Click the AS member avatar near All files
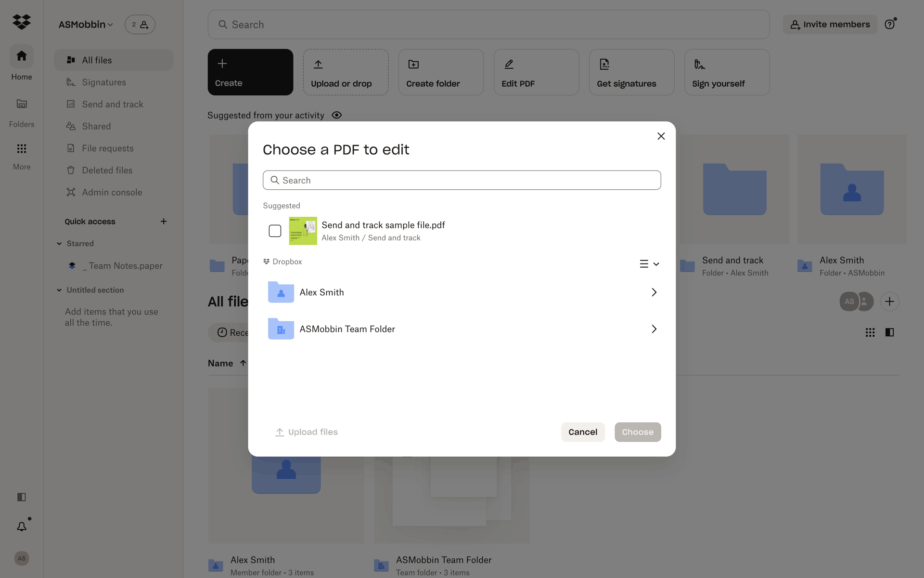The height and width of the screenshot is (578, 924). point(849,302)
